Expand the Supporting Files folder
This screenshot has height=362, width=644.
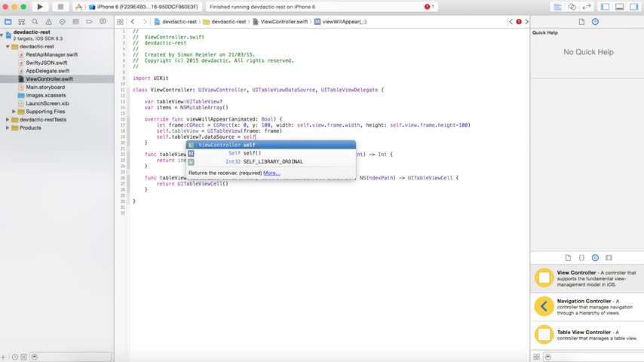point(14,112)
